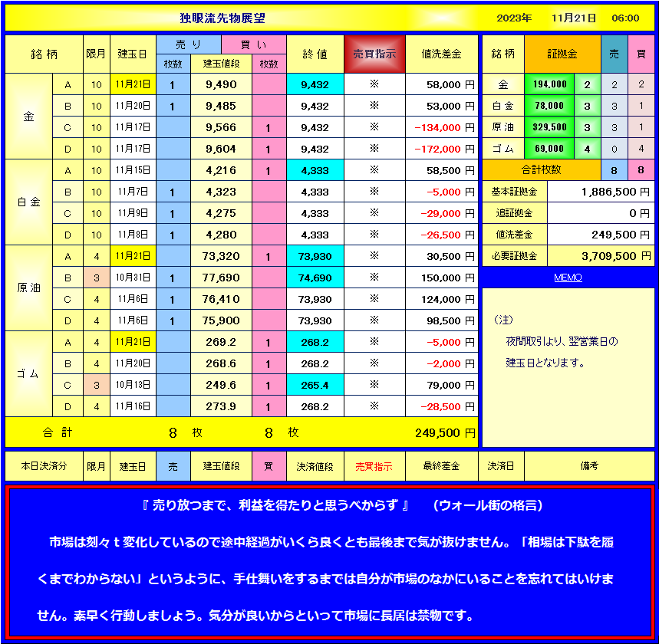Click the 150,000 円 margin value

[442, 278]
